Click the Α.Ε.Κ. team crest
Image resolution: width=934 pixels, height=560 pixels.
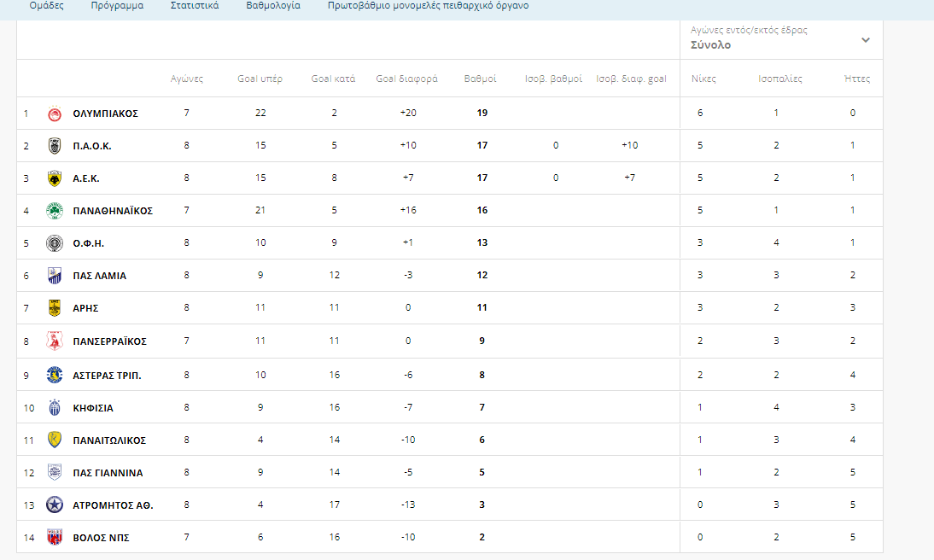(54, 178)
